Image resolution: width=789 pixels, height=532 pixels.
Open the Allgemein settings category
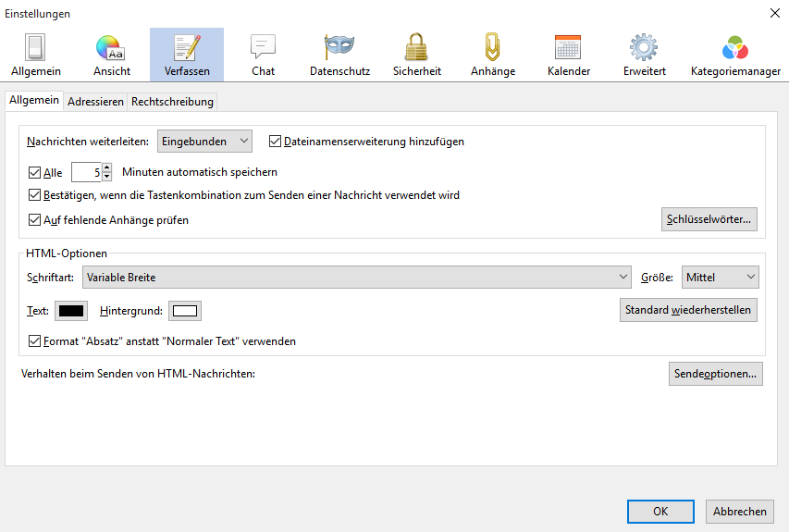point(36,55)
